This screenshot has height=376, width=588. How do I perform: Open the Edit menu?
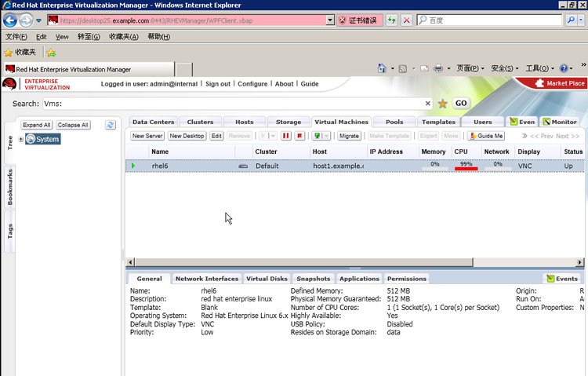[42, 37]
